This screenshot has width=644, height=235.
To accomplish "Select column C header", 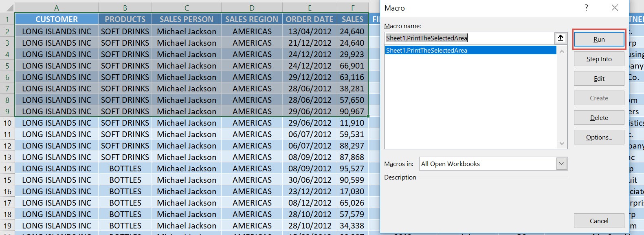I will (x=187, y=8).
